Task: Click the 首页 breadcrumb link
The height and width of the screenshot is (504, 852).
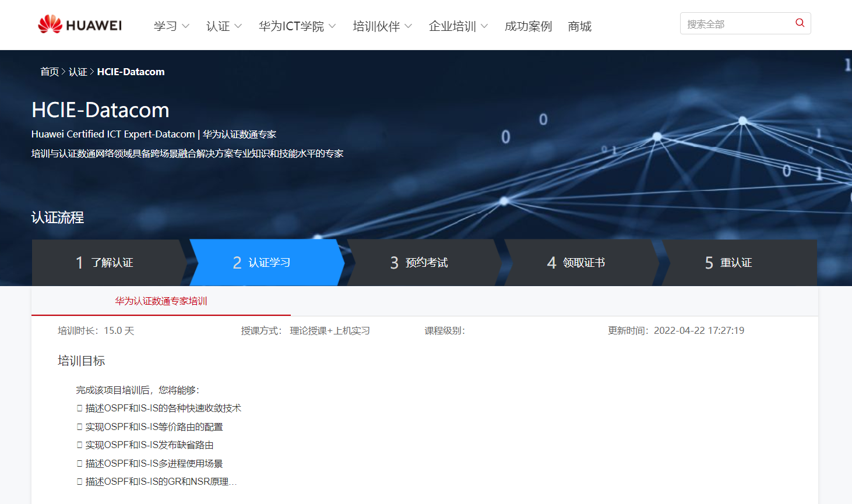Action: tap(50, 72)
